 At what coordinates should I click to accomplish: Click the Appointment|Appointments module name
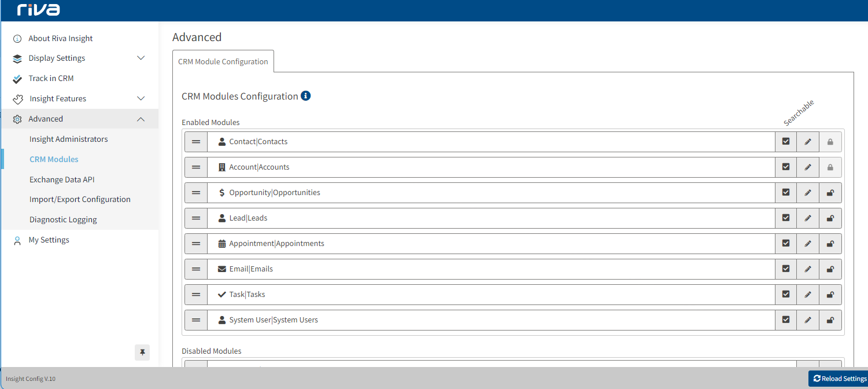pos(276,244)
